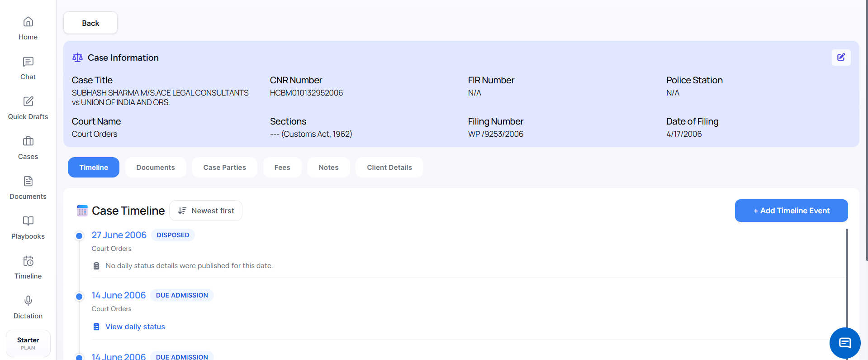
Task: Select the Timeline tab
Action: (x=94, y=167)
